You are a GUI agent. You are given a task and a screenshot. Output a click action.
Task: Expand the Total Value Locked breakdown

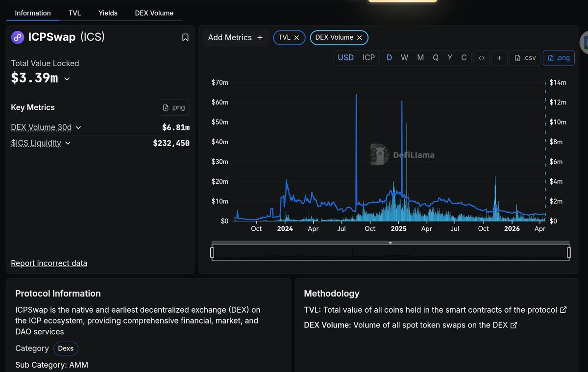coord(67,79)
